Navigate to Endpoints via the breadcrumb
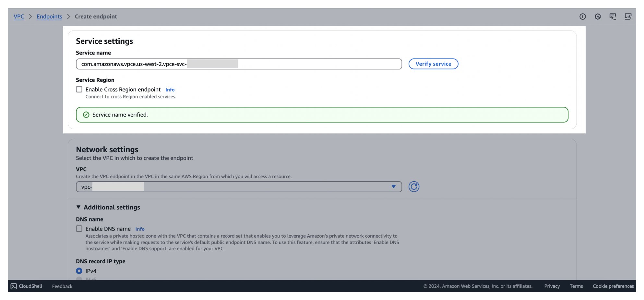 pos(49,17)
